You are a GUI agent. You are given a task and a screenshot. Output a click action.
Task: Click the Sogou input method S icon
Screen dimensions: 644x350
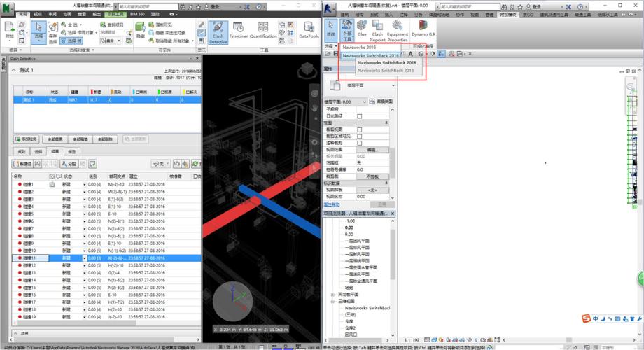click(586, 318)
